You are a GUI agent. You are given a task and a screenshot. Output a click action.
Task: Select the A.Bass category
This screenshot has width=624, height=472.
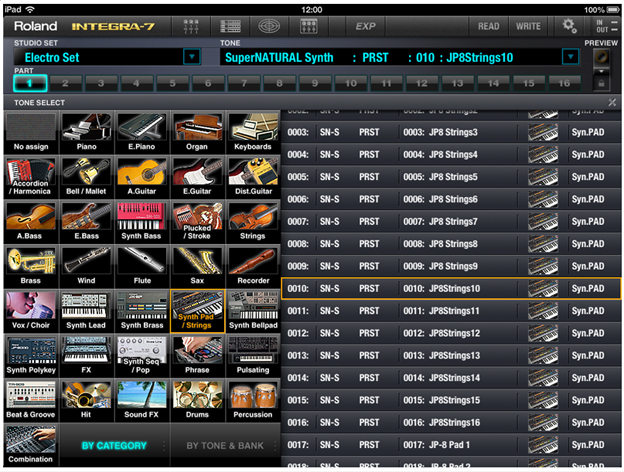[x=31, y=222]
